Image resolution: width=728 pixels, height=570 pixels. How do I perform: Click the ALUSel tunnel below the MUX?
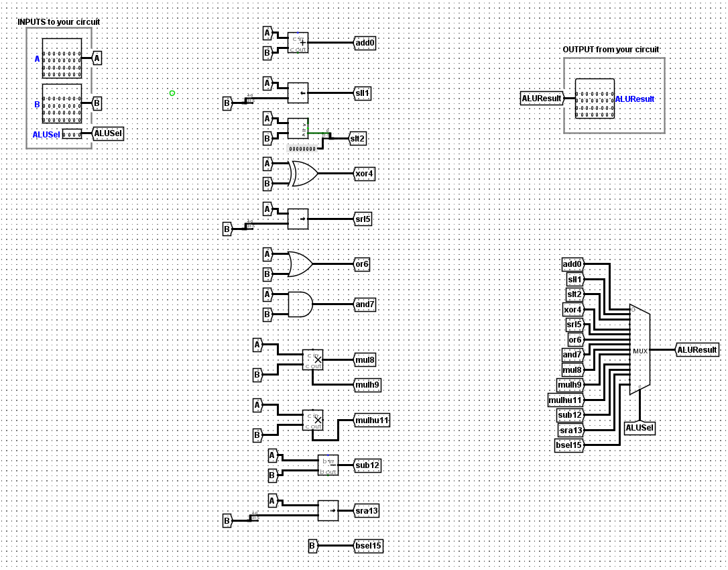point(639,426)
